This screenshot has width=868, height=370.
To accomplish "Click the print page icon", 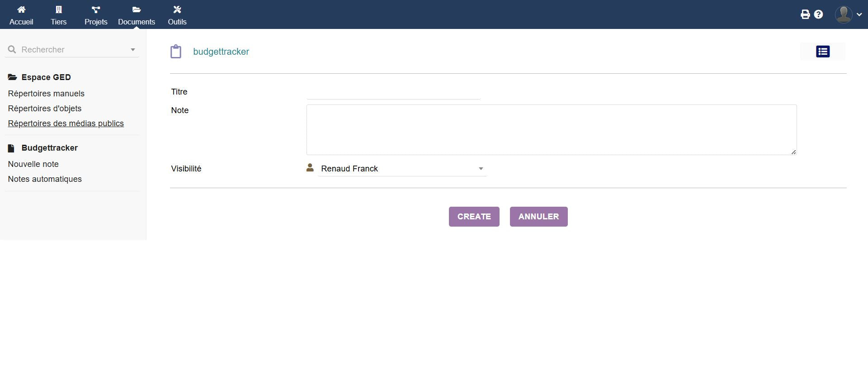I will pyautogui.click(x=805, y=14).
